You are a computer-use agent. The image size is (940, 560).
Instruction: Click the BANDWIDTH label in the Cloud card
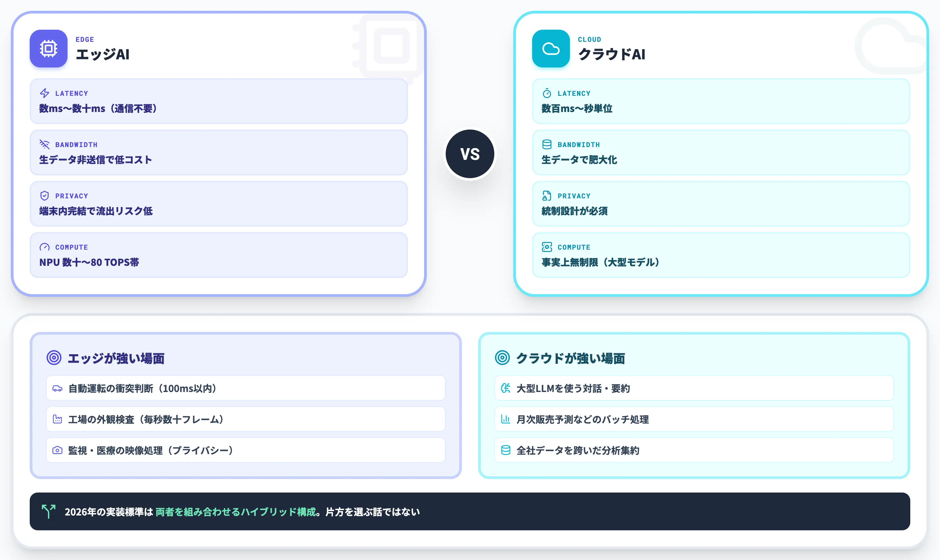(x=579, y=145)
